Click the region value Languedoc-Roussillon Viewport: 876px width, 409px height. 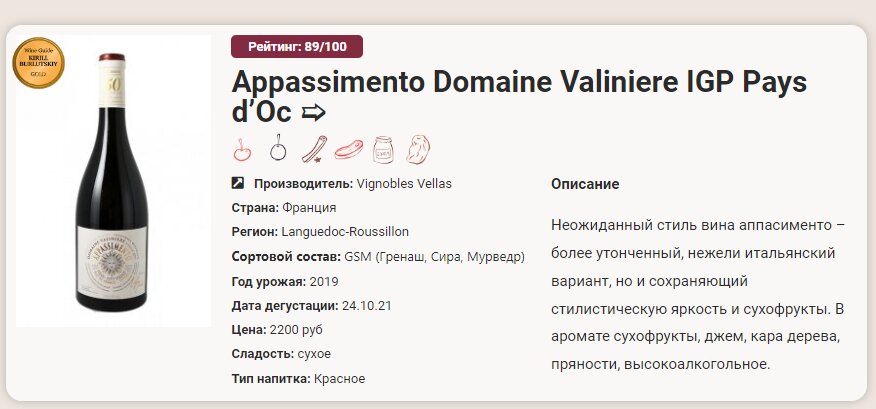(x=345, y=232)
